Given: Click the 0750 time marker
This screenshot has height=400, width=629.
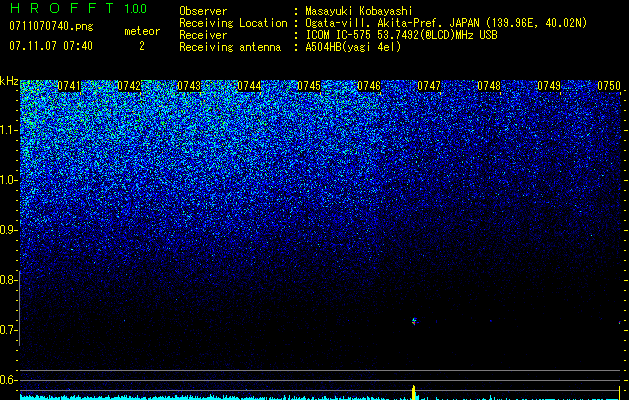Looking at the screenshot, I should pyautogui.click(x=609, y=86).
